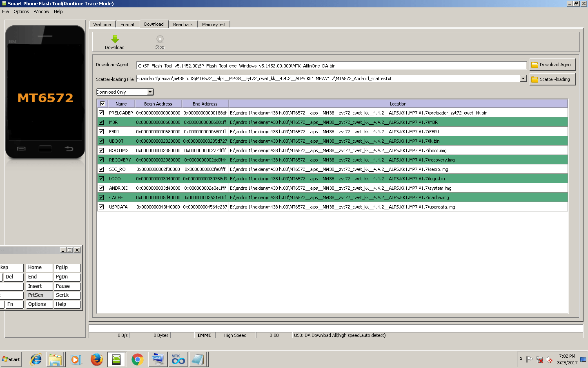Open the Action Center flag icon
This screenshot has width=588, height=368.
click(x=530, y=360)
